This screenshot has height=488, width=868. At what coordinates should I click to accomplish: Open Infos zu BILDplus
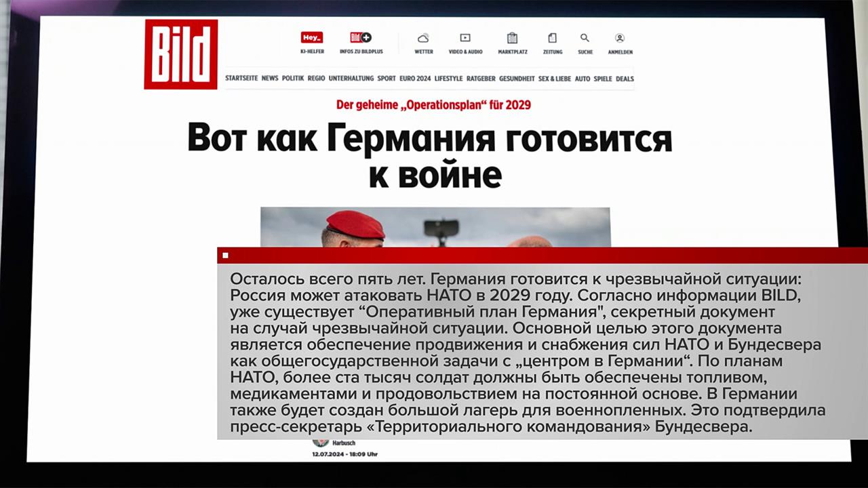[361, 43]
